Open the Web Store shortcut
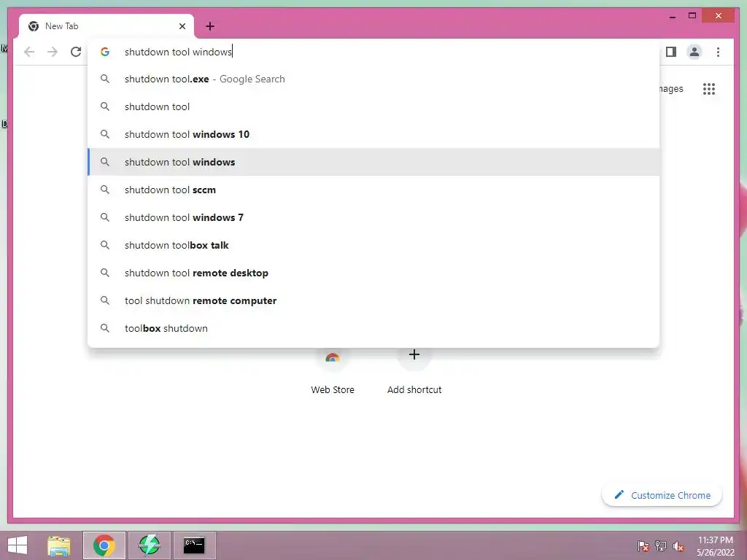The width and height of the screenshot is (747, 560). tap(333, 373)
